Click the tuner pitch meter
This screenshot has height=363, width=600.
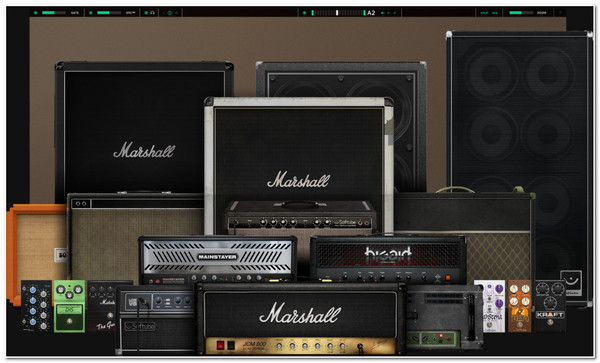point(338,13)
